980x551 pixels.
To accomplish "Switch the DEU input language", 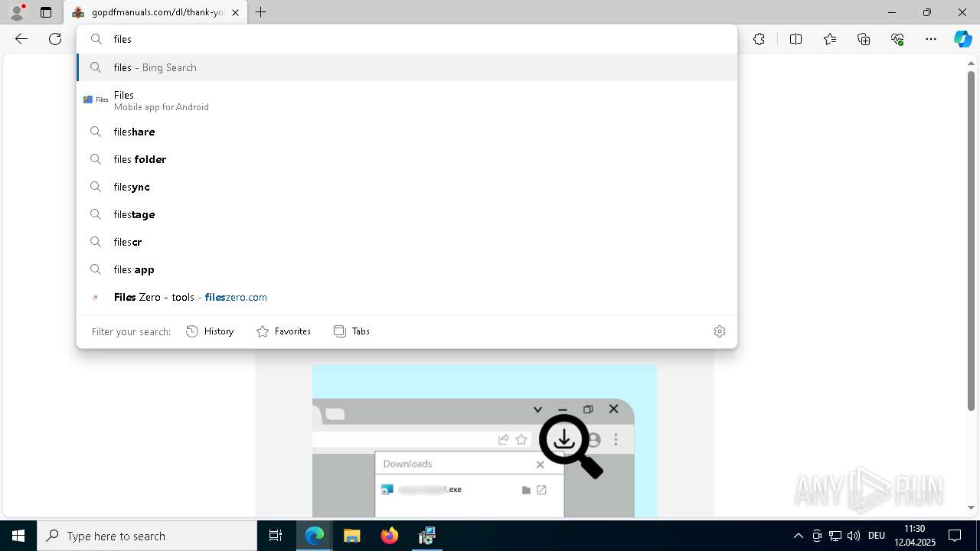I will click(877, 536).
